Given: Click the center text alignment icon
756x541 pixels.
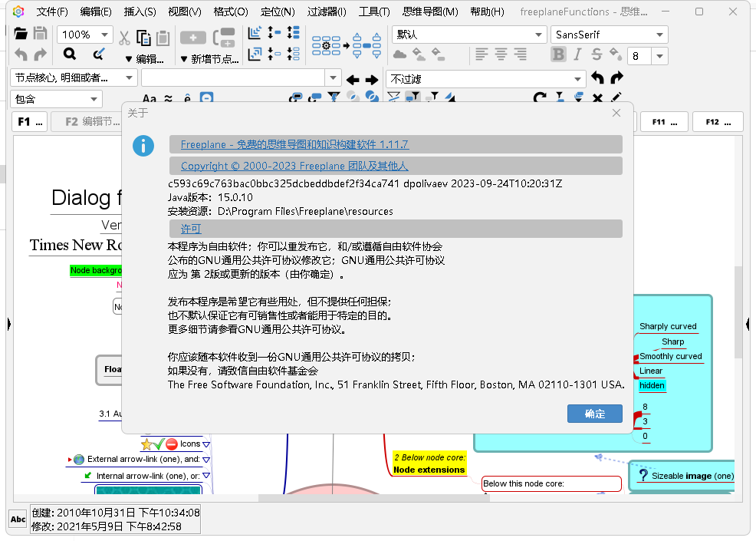Looking at the screenshot, I should (501, 54).
